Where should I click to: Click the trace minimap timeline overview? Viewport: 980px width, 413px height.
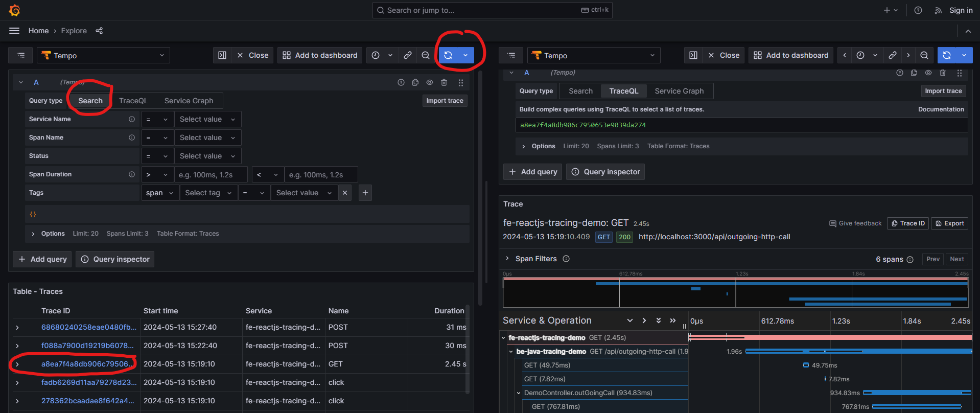(735, 292)
